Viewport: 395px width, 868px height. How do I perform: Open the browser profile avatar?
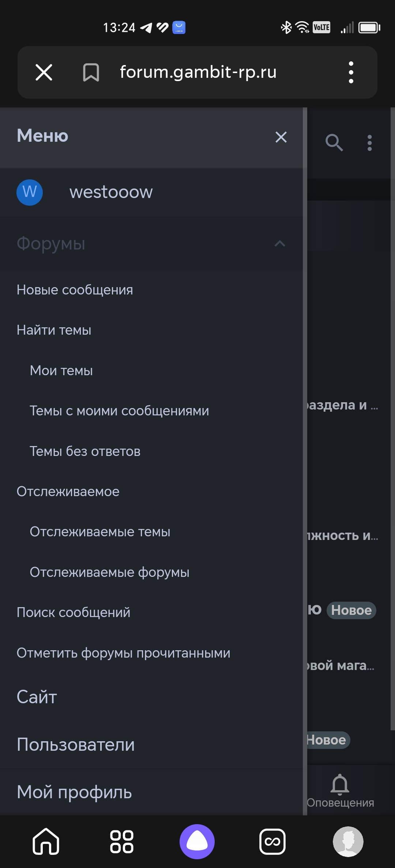click(x=348, y=841)
